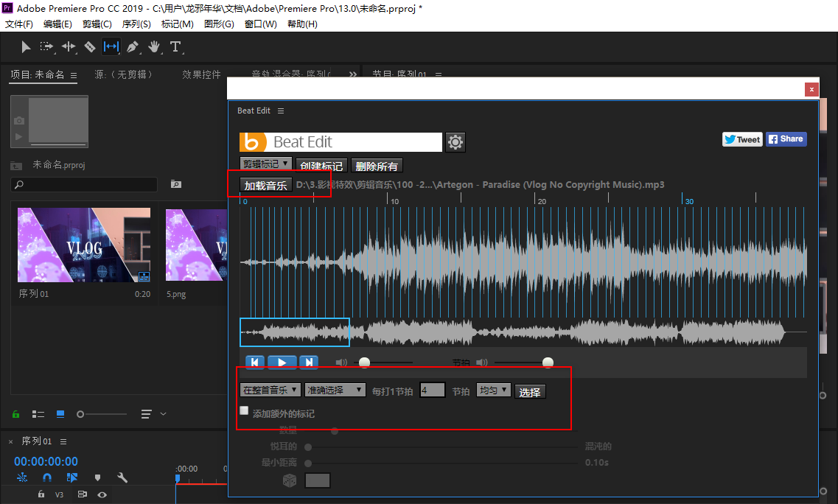Mute the 节拍 beat volume speaker icon
This screenshot has width=838, height=504.
(481, 363)
